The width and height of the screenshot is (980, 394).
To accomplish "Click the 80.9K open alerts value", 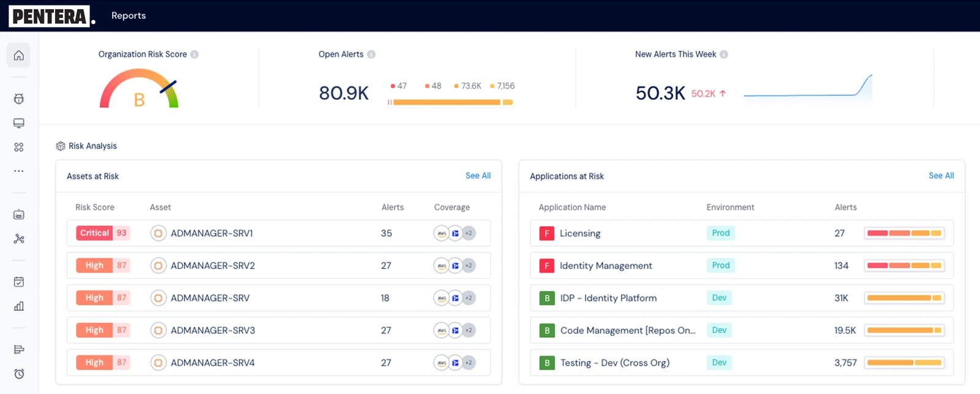I will click(344, 93).
